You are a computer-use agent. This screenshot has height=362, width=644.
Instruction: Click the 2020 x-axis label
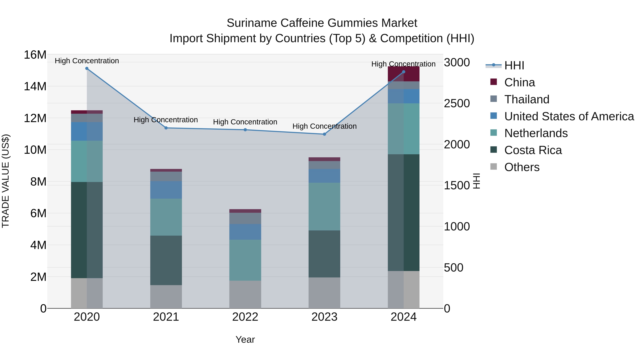(x=87, y=317)
